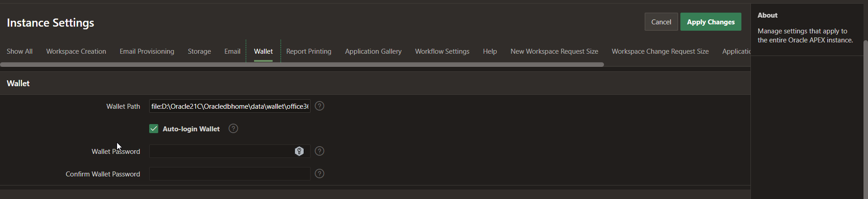868x199 pixels.
Task: Open the Email tab
Action: tap(232, 51)
